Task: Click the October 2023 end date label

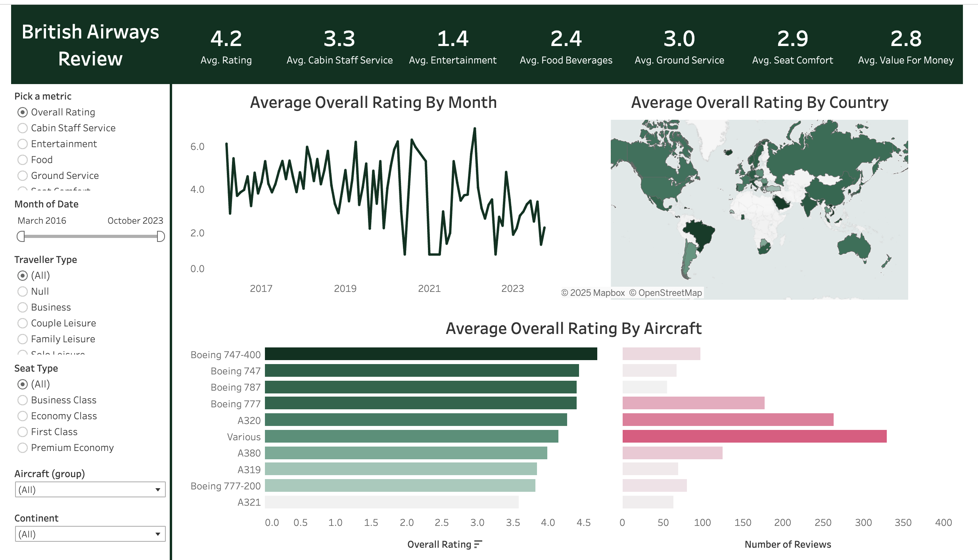Action: [x=135, y=221]
